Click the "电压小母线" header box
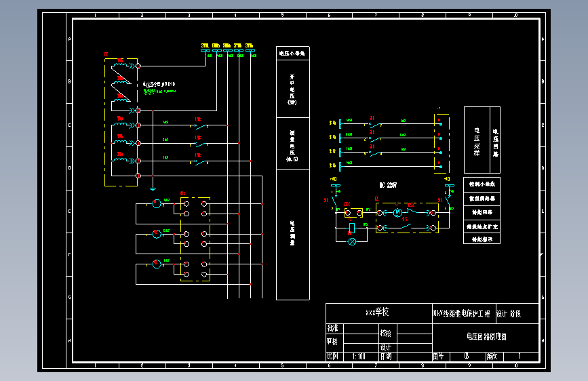This screenshot has width=588, height=381. click(x=293, y=54)
